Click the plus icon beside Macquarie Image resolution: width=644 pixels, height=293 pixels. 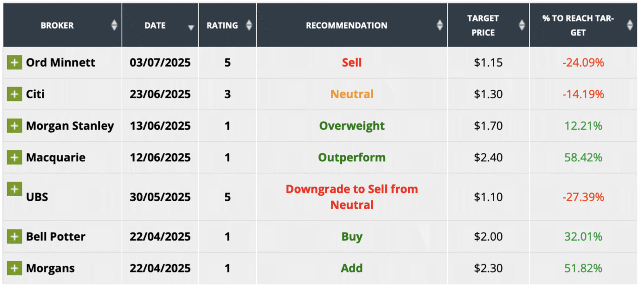click(x=14, y=157)
